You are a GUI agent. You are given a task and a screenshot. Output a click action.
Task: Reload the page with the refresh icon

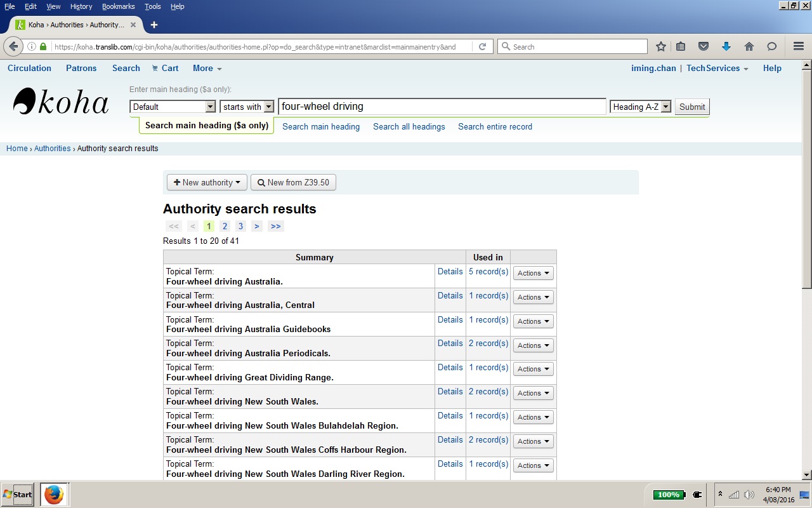[x=482, y=46]
